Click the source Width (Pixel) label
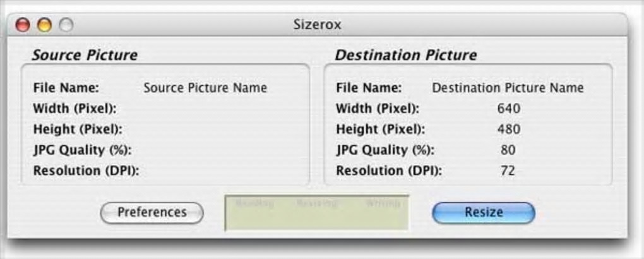Image resolution: width=644 pixels, height=259 pixels. coord(75,109)
